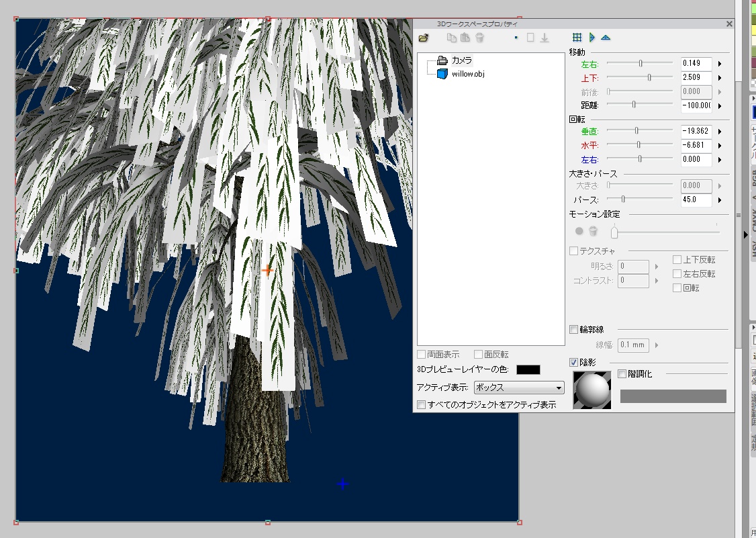Image resolution: width=756 pixels, height=538 pixels.
Task: Click the blue top-view triangle icon
Action: tap(606, 38)
